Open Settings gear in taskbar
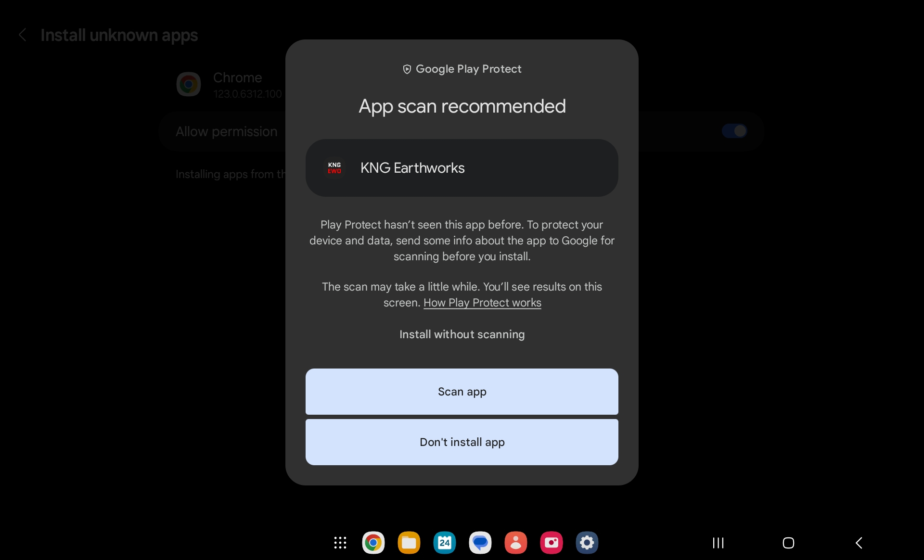The width and height of the screenshot is (924, 560). pyautogui.click(x=587, y=543)
